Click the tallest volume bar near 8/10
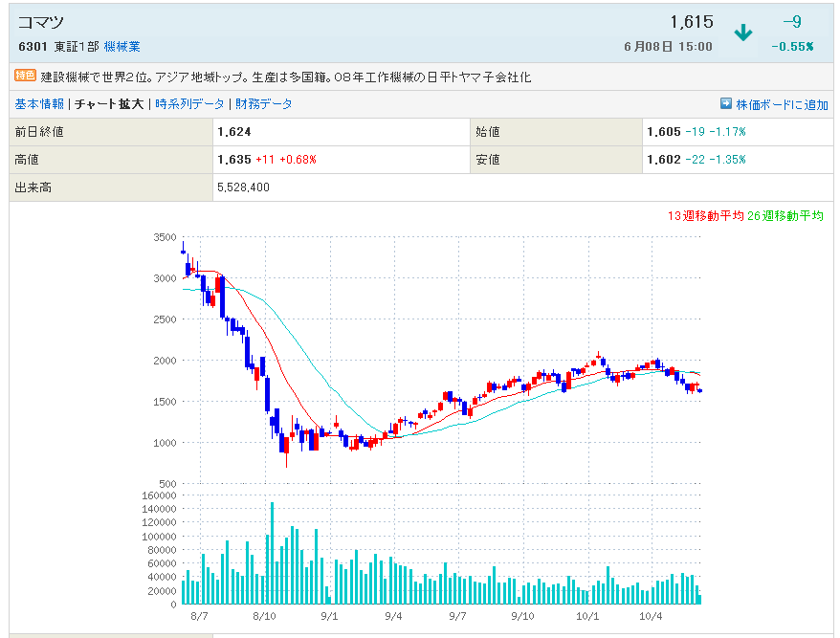840x638 pixels. point(272,553)
